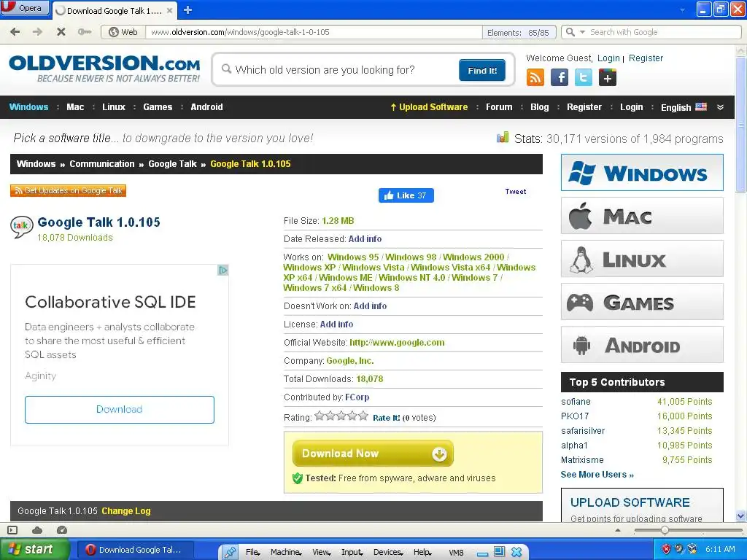Click the Android platform sidebar banner
Screen dimensions: 747x560
(642, 345)
